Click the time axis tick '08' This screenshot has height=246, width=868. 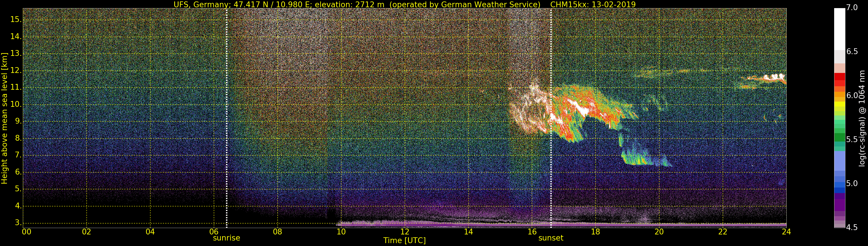point(278,232)
